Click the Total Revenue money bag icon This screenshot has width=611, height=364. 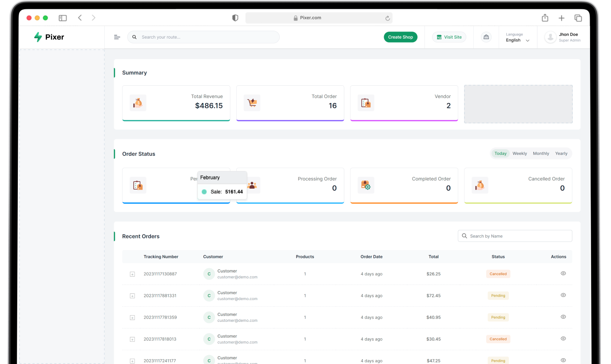[138, 103]
